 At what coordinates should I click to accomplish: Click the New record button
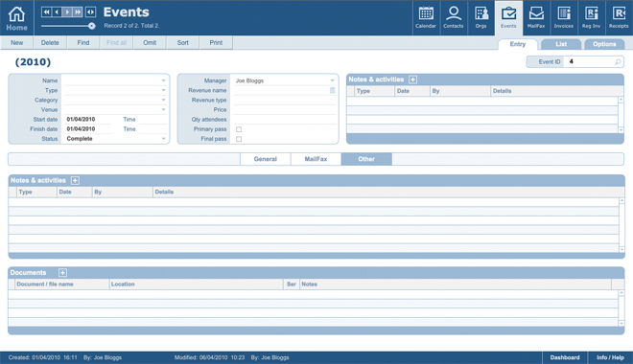[x=16, y=43]
